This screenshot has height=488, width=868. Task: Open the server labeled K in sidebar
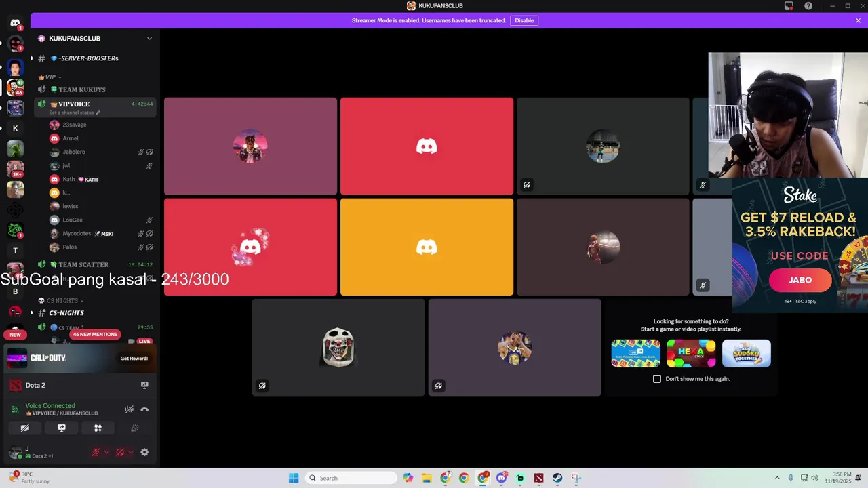point(15,128)
